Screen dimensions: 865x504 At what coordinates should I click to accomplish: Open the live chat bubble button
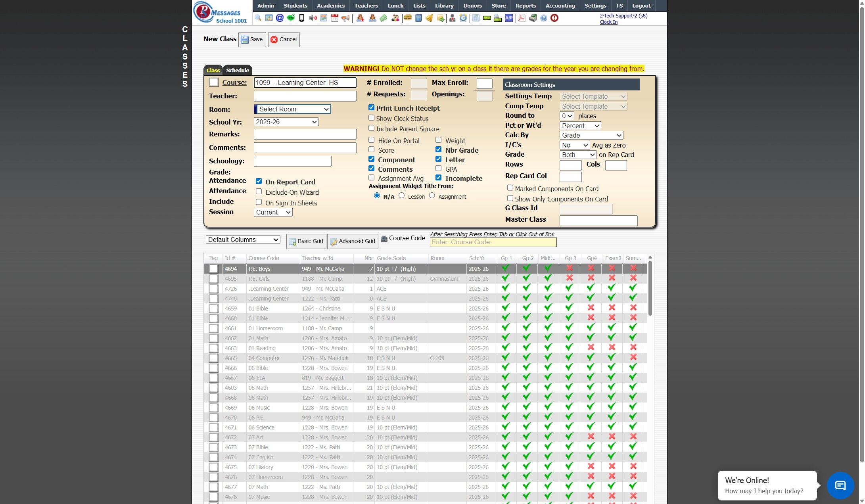tap(840, 485)
